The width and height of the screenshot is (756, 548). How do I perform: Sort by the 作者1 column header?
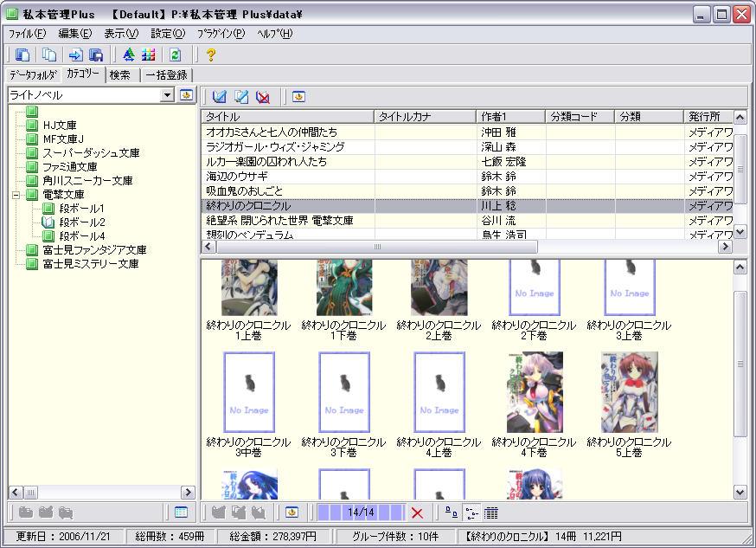click(x=511, y=116)
